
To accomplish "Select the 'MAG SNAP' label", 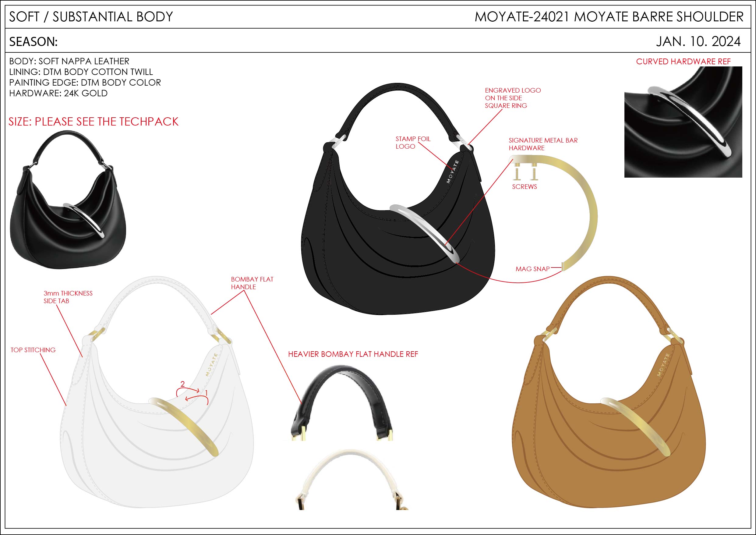I will (532, 269).
